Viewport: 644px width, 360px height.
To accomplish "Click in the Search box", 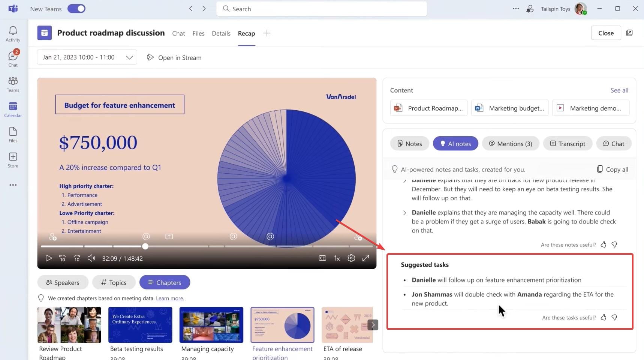I will [321, 9].
